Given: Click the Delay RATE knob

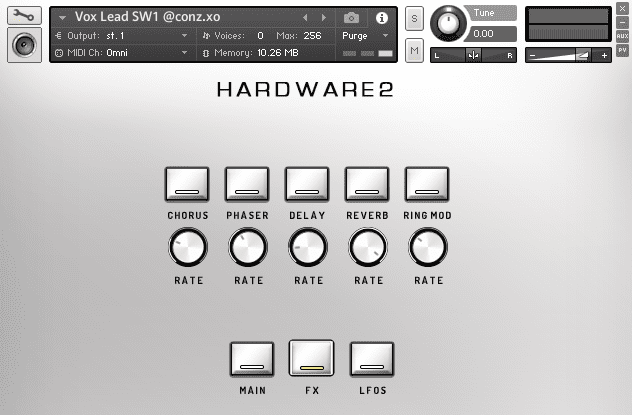Looking at the screenshot, I should (x=308, y=247).
